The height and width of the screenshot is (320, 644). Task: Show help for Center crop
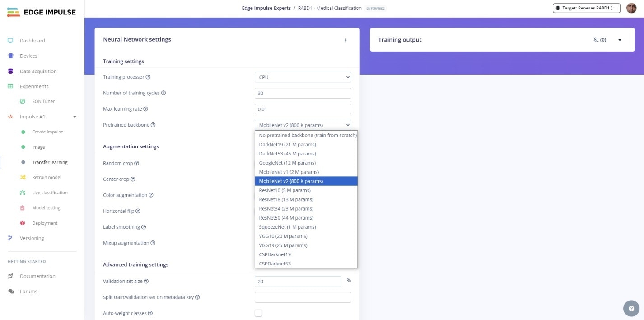133,179
